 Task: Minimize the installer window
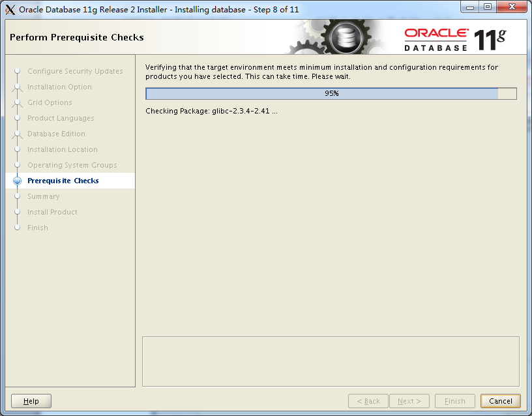pos(470,7)
